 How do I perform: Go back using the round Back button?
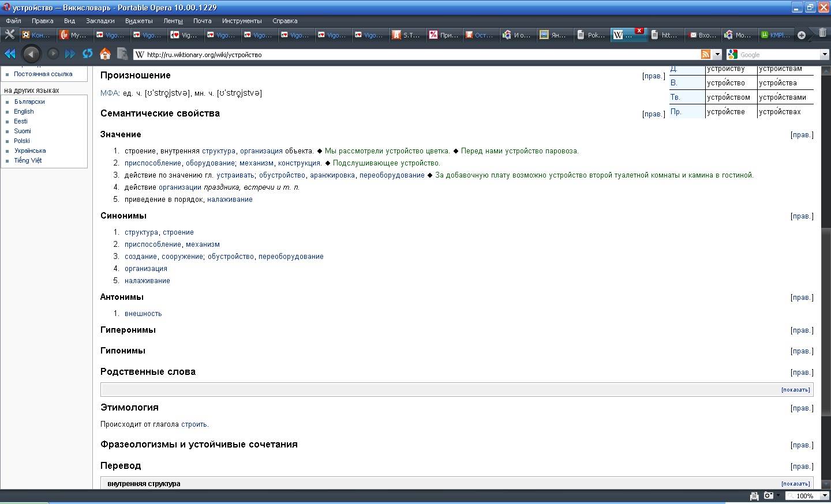pos(31,54)
